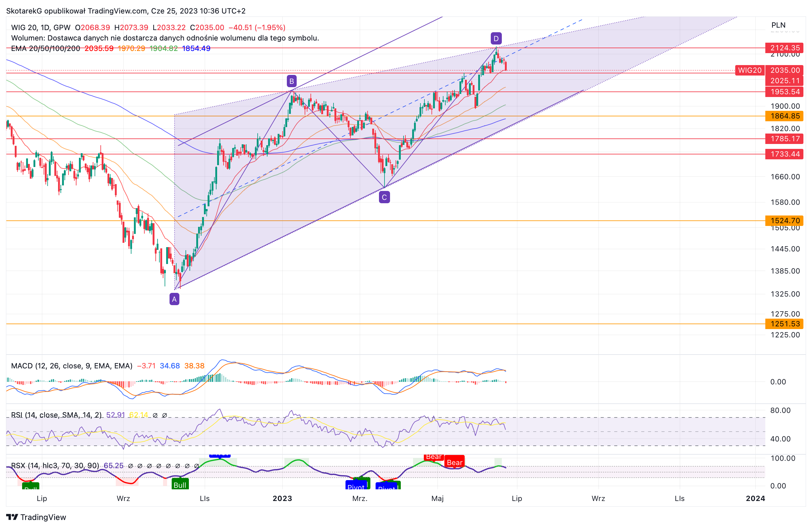Viewport: 812px width, 528px height.
Task: Click the pattern point label A
Action: pos(174,299)
